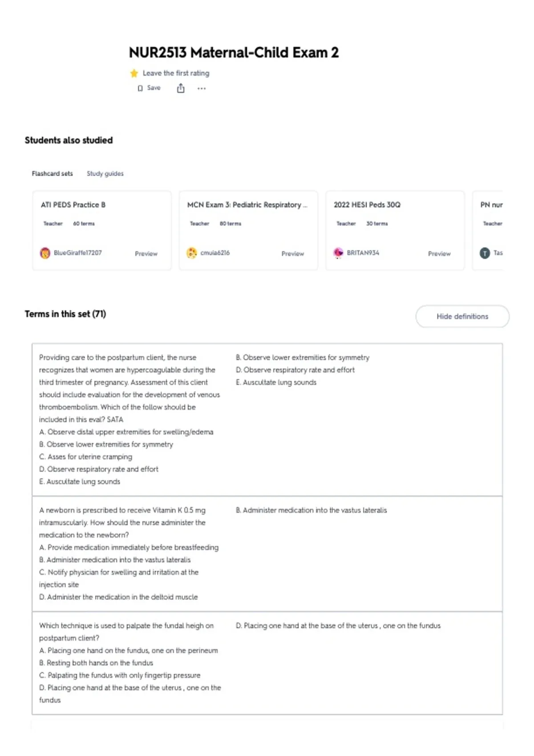534x756 pixels.
Task: Open BRITAN934 profile avatar
Action: click(338, 253)
